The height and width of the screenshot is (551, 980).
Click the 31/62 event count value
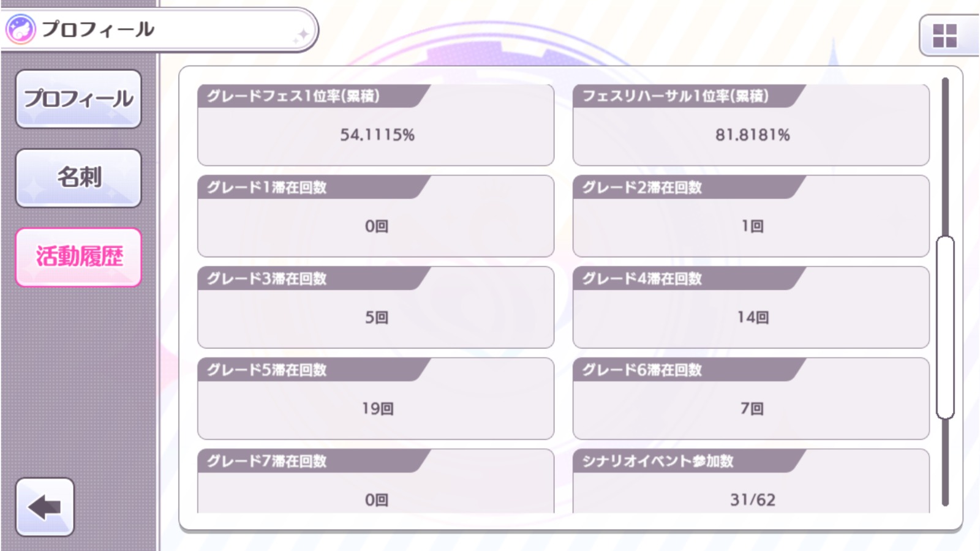[753, 500]
